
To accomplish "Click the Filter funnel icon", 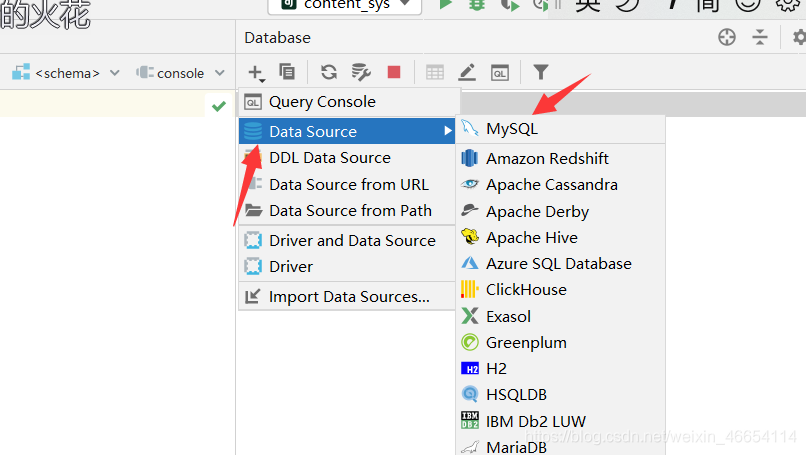I will click(x=541, y=72).
